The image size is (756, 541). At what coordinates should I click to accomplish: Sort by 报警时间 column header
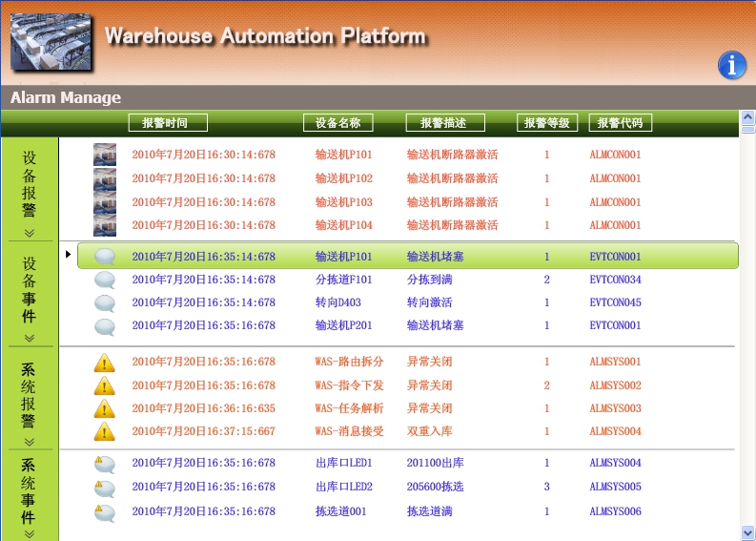[168, 123]
